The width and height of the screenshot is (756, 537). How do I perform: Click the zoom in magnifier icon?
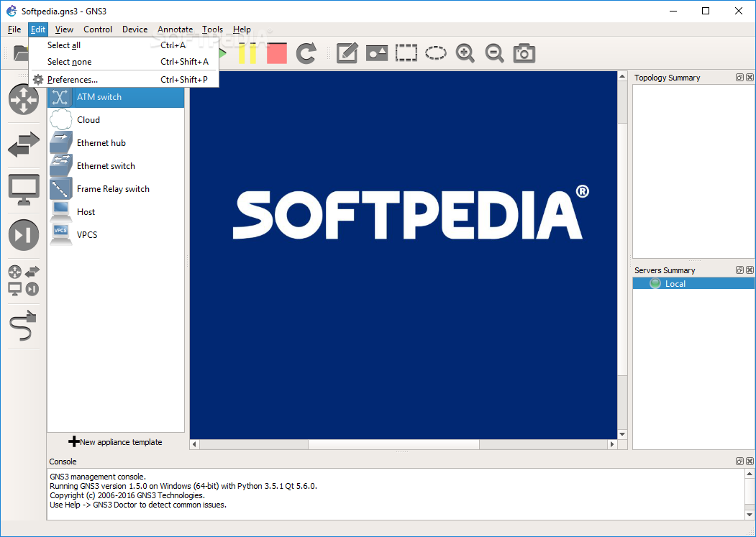[465, 53]
